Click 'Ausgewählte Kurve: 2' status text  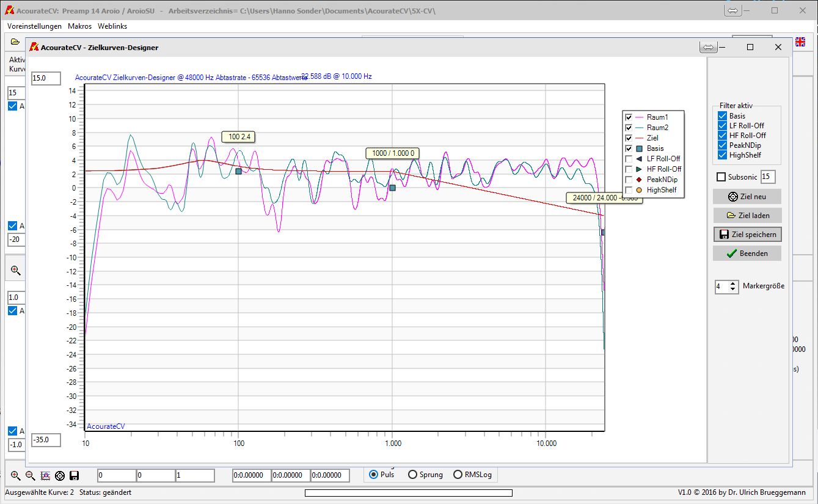click(39, 492)
